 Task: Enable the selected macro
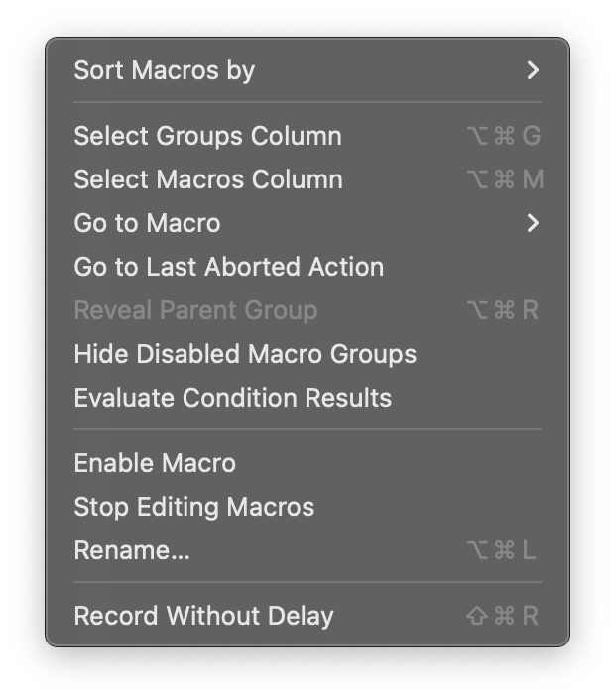coord(155,463)
